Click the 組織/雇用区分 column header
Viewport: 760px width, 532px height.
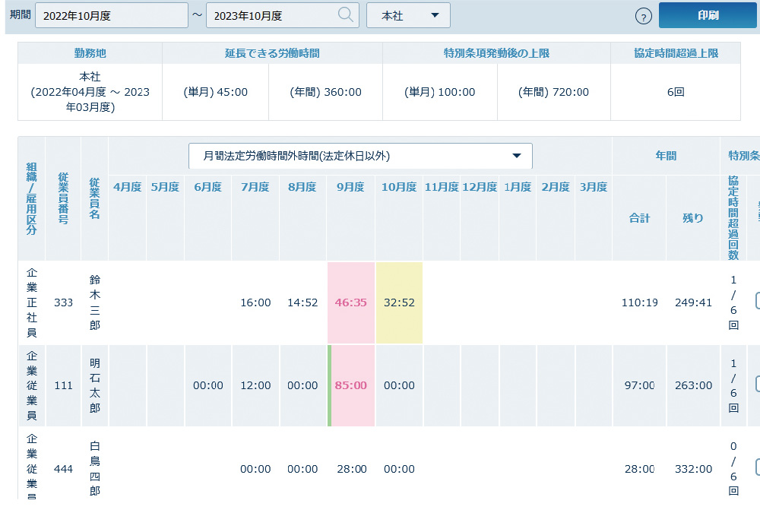(x=31, y=198)
